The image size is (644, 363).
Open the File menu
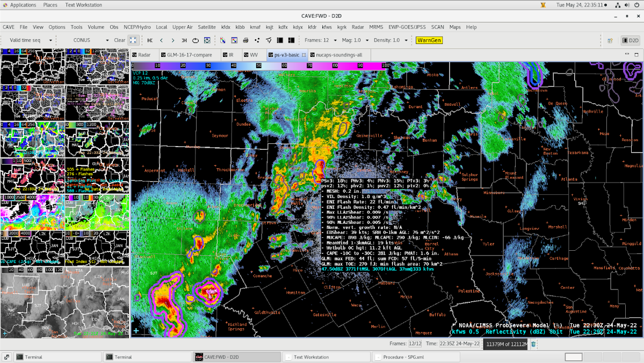pos(24,27)
